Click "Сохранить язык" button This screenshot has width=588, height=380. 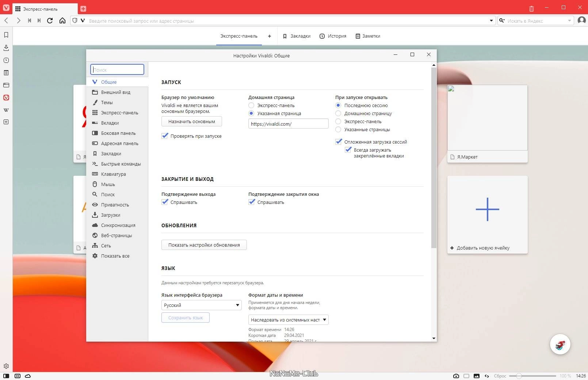185,318
